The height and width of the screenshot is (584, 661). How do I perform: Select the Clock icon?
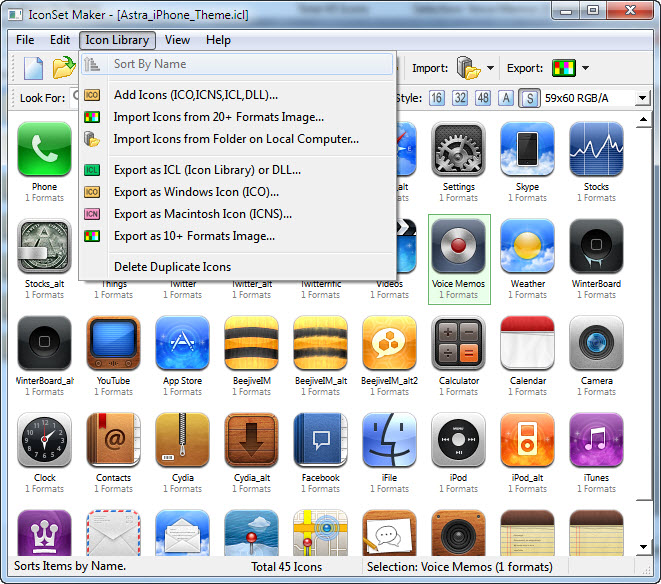tap(44, 439)
